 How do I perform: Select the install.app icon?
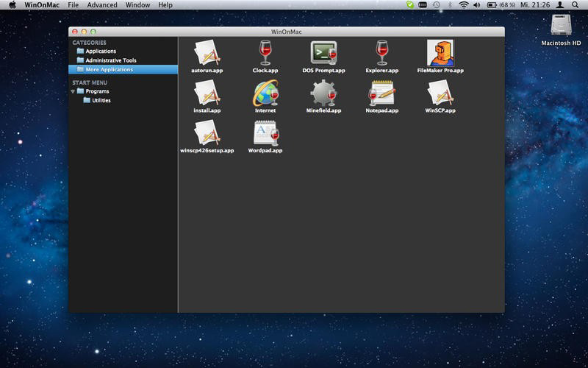point(207,93)
